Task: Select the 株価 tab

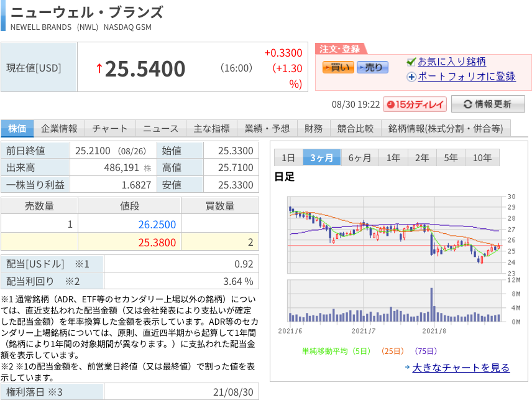Action: (17, 128)
